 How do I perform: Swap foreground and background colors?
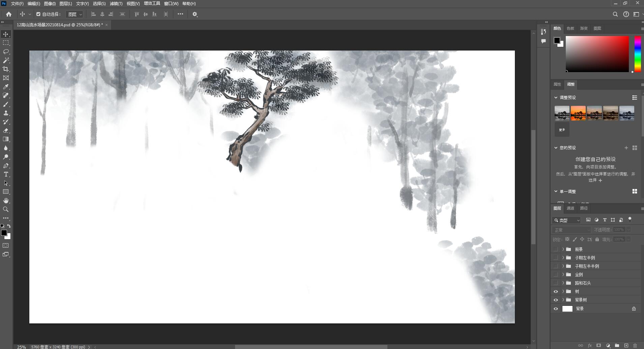pyautogui.click(x=9, y=226)
